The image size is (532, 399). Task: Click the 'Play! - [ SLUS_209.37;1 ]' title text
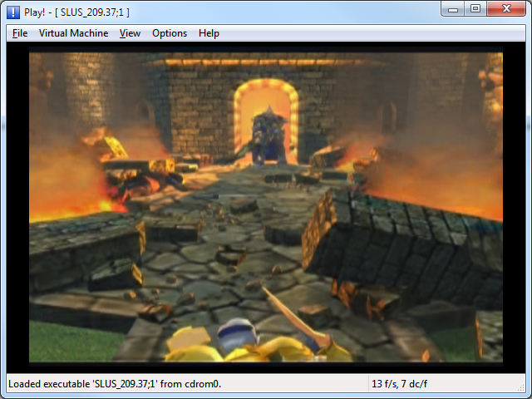click(76, 12)
